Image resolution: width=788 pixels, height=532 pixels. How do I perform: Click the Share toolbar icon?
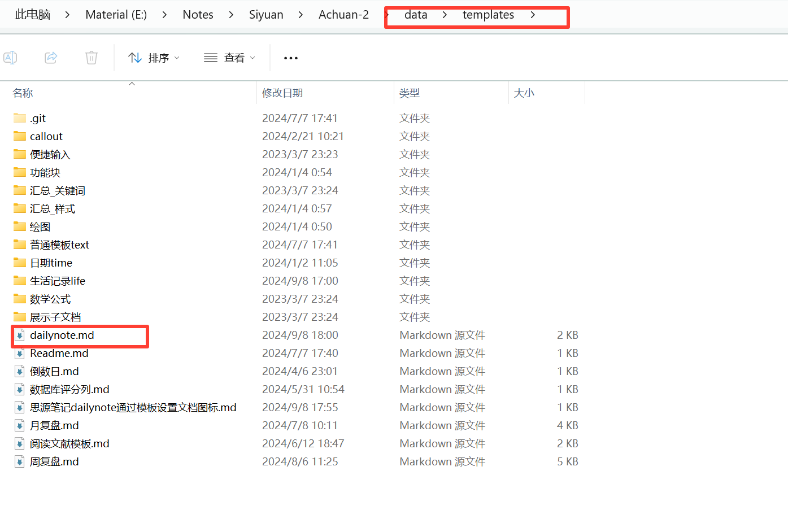[51, 58]
